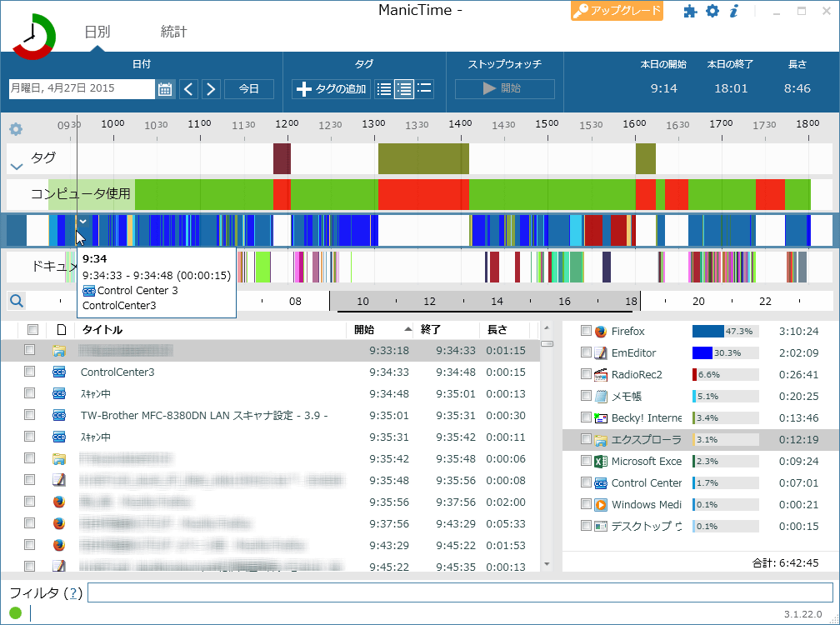Sort by 長さ column header

[504, 330]
